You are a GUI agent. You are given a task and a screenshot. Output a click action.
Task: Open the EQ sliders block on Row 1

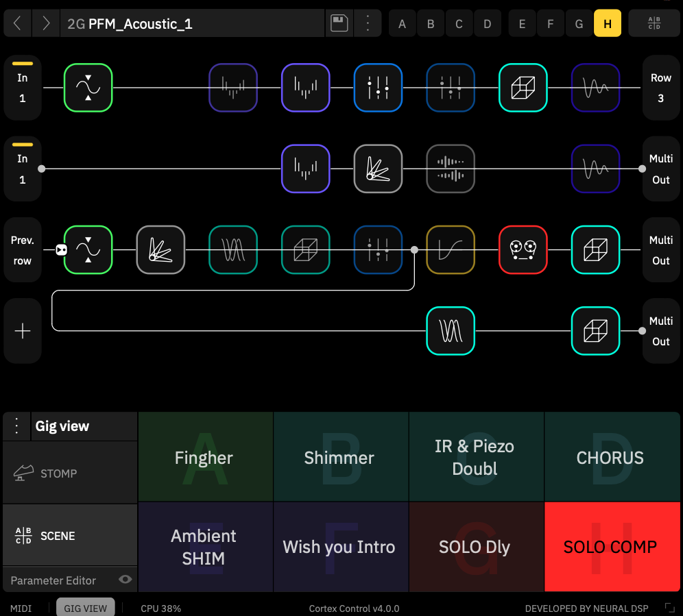click(378, 89)
